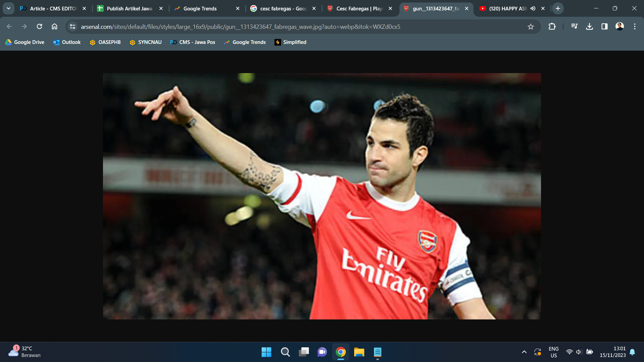Open the Windows Start menu
The width and height of the screenshot is (644, 362).
coord(266,352)
